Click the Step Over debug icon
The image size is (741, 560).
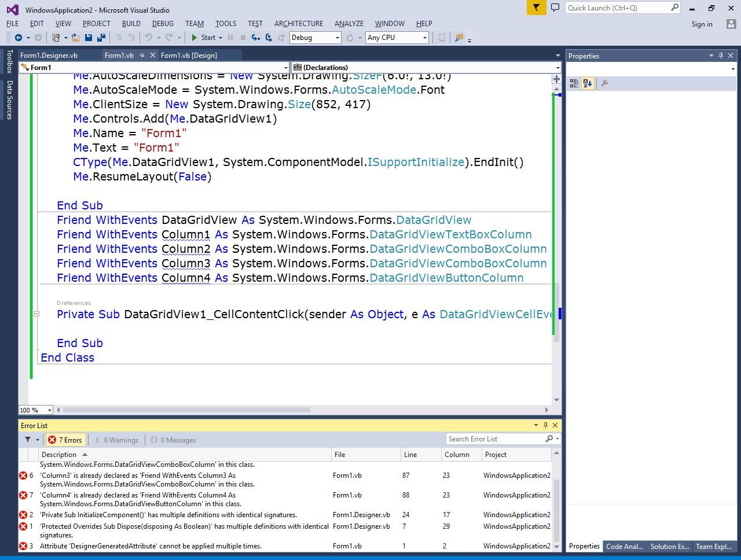click(269, 38)
